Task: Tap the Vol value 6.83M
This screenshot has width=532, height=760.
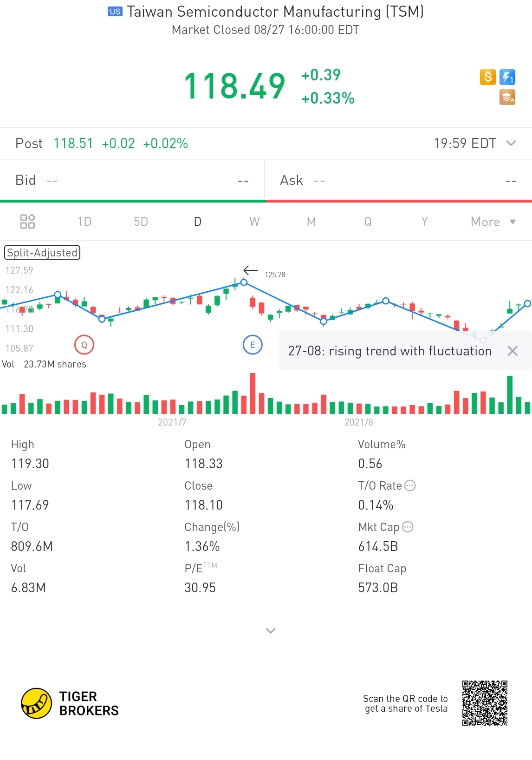Action: coord(28,588)
